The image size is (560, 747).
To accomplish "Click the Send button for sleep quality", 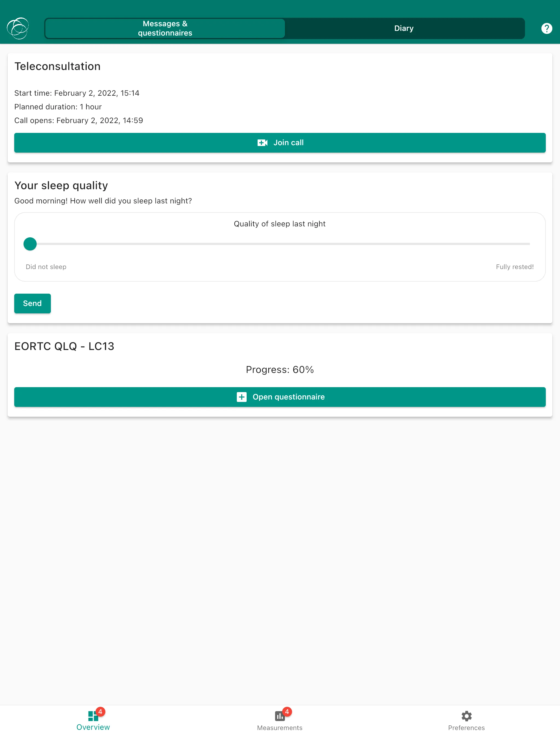I will [32, 304].
